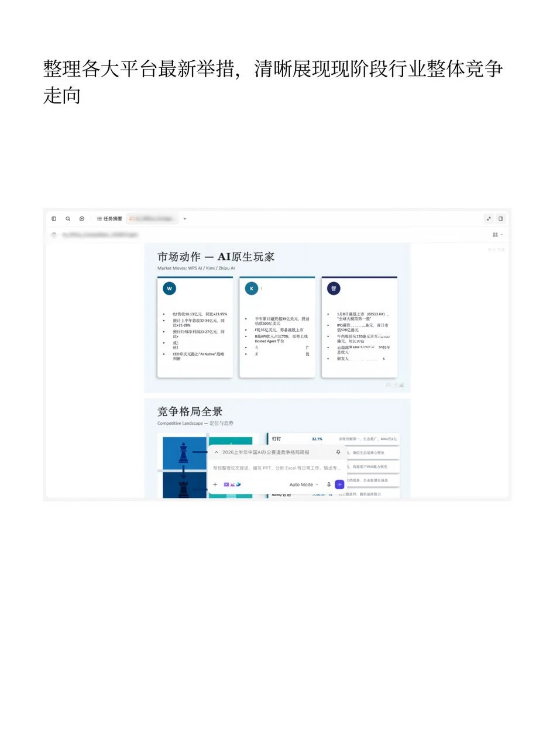
Task: Toggle the left sidebar panel icon
Action: [54, 219]
